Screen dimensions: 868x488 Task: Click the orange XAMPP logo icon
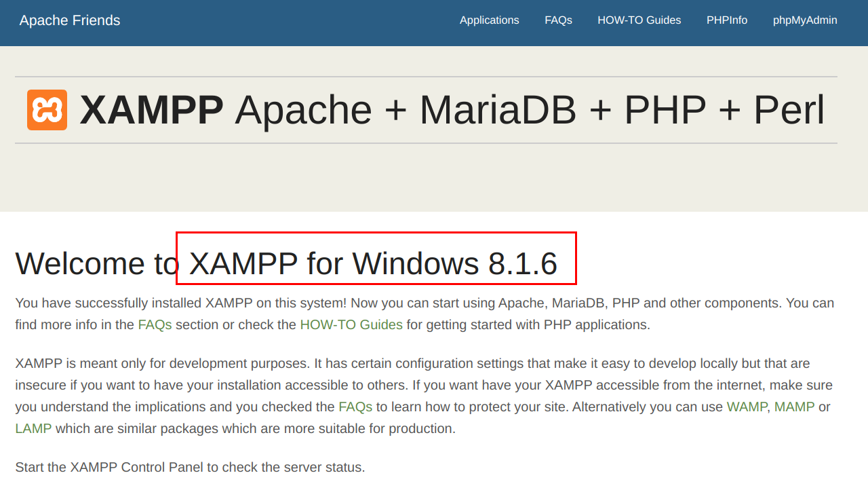(x=47, y=110)
